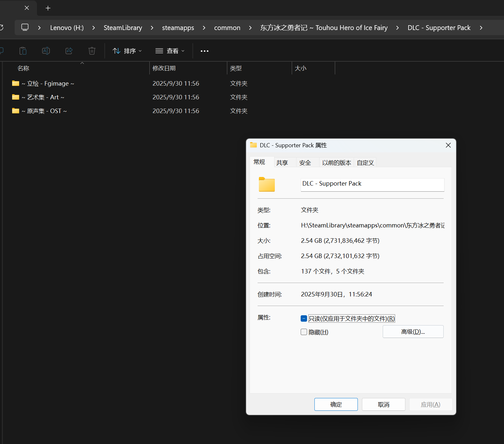Open the 以前的版本 previous versions tab
504x444 pixels.
(336, 163)
